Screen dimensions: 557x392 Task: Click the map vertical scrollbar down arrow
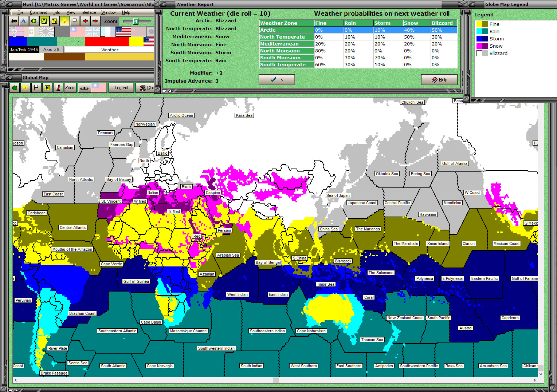541,374
